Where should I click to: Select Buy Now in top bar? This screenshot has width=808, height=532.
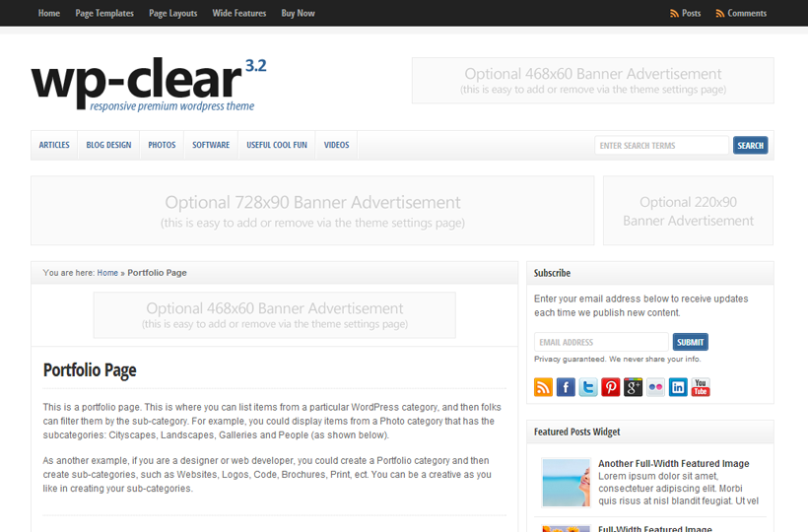pyautogui.click(x=298, y=14)
